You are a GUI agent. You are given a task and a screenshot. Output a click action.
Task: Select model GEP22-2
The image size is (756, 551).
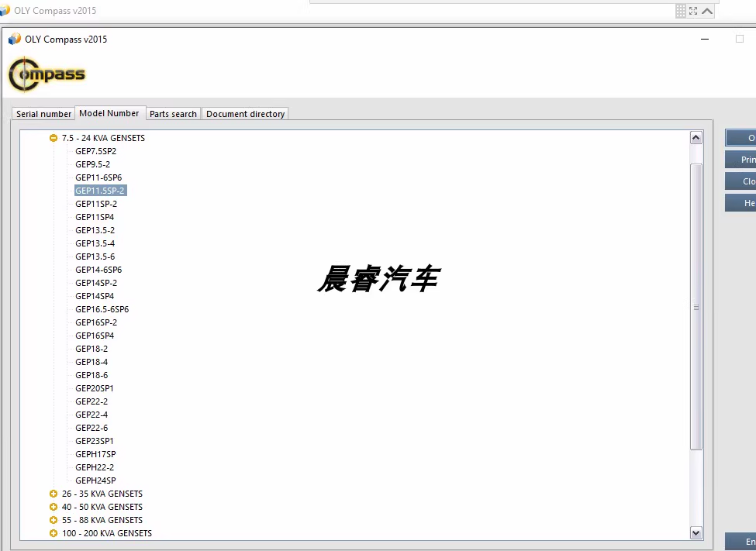(x=91, y=401)
